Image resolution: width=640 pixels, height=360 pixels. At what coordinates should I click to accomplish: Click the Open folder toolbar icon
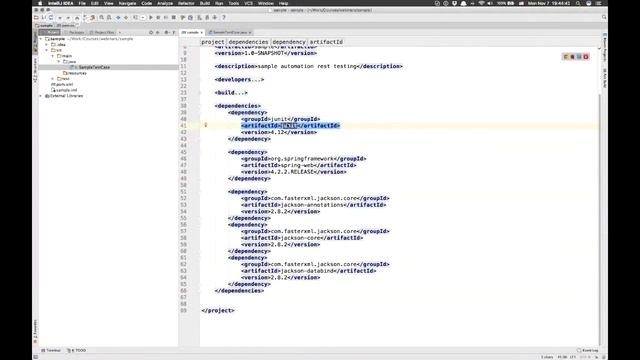[36, 18]
